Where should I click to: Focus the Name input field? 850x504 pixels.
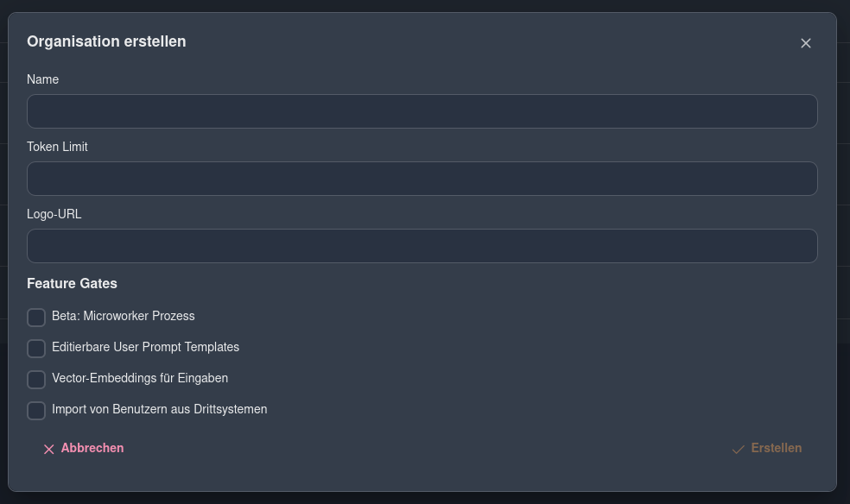pyautogui.click(x=422, y=111)
